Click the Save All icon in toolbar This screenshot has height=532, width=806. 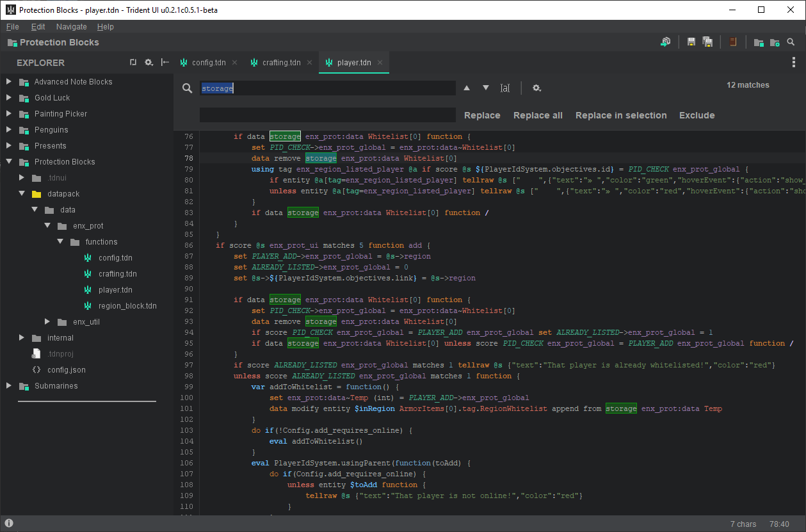pyautogui.click(x=707, y=42)
